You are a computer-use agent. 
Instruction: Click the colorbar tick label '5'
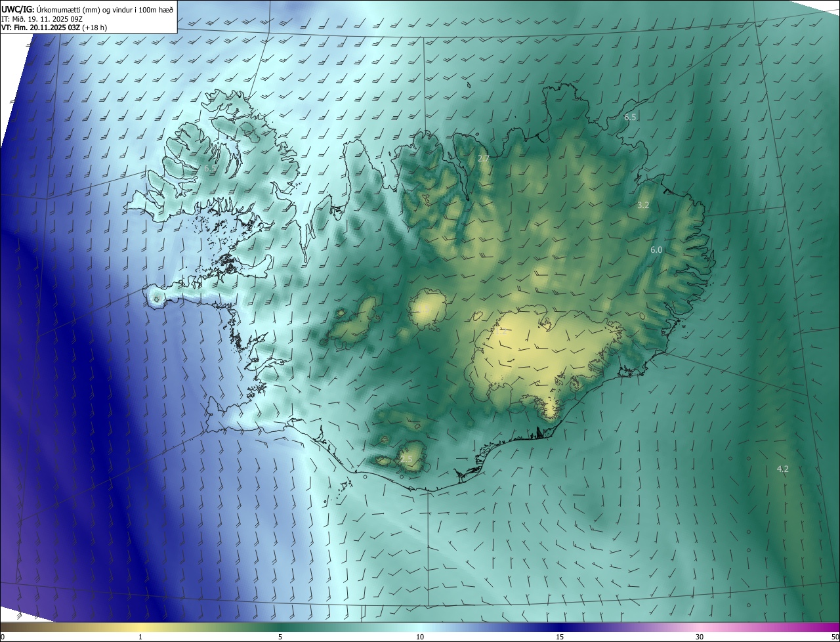pos(280,637)
